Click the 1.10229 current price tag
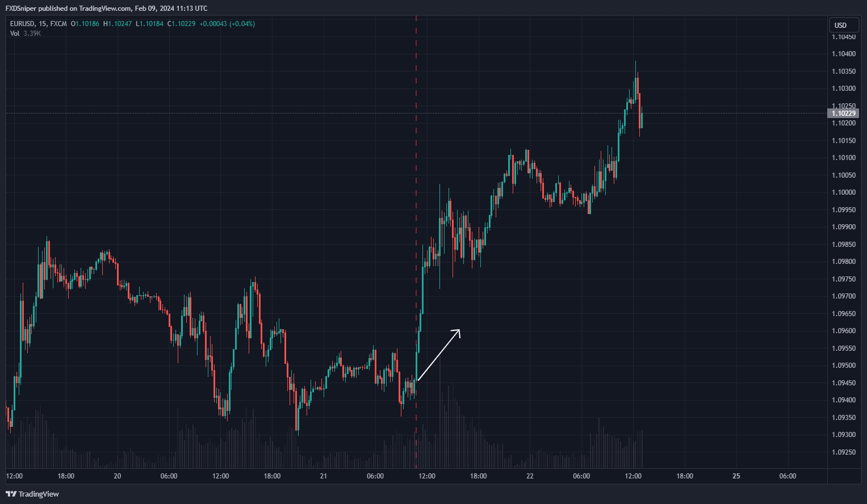Screen dimensions: 867x504 pos(844,114)
